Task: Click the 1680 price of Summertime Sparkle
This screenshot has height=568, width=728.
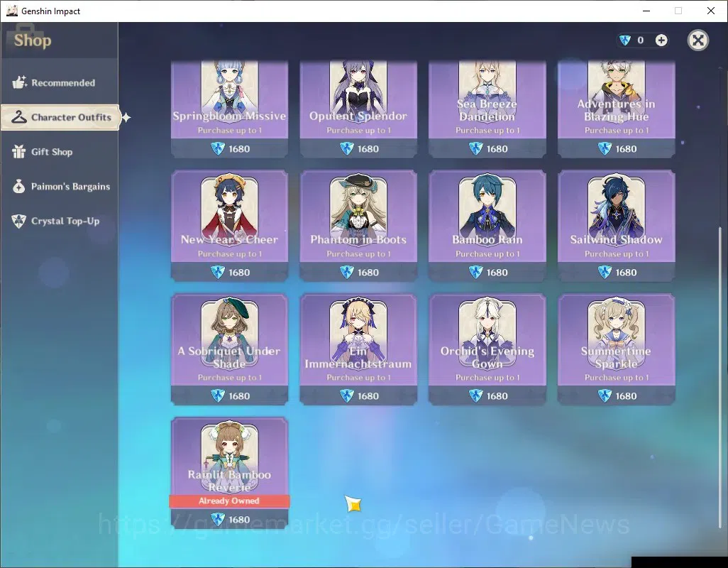Action: coord(626,396)
